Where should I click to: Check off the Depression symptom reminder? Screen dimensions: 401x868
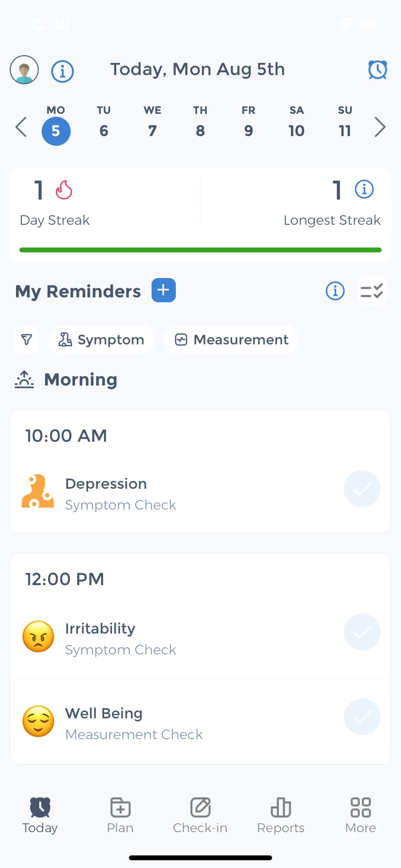click(x=362, y=489)
